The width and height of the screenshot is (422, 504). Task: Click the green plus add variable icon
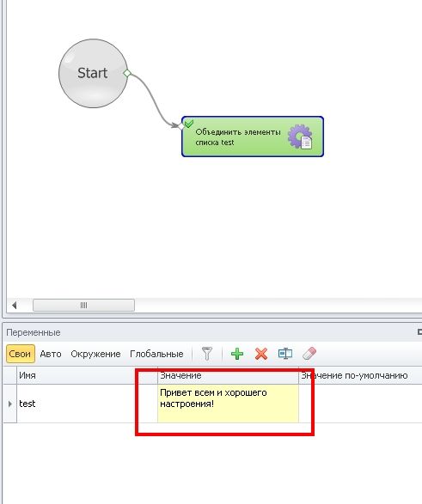(237, 354)
